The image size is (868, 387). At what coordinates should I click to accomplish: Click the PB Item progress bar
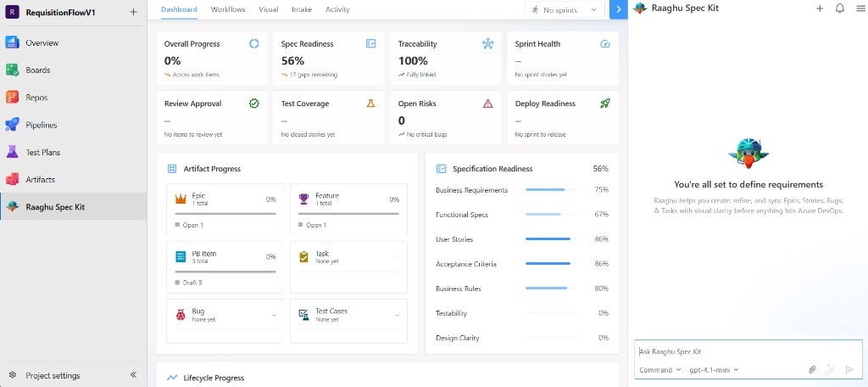pos(225,272)
